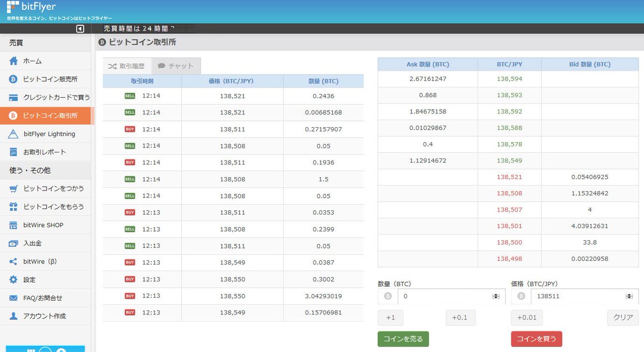The height and width of the screenshot is (352, 644).
Task: Click the Home house icon
Action: click(x=13, y=61)
